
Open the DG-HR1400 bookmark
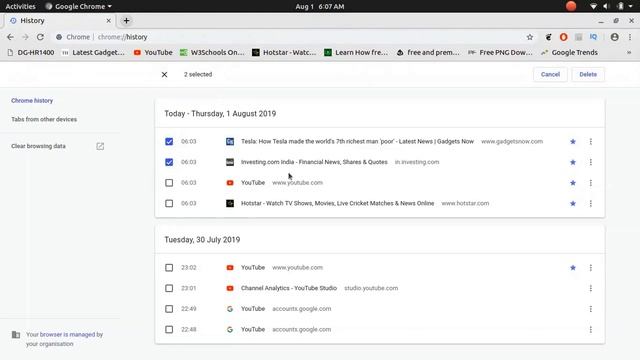tap(31, 52)
